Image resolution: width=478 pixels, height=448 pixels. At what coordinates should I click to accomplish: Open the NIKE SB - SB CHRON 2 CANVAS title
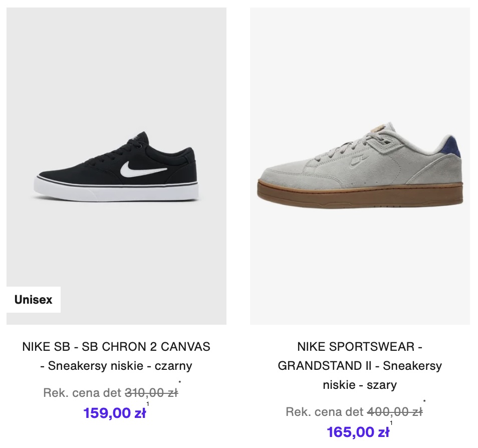tap(116, 346)
